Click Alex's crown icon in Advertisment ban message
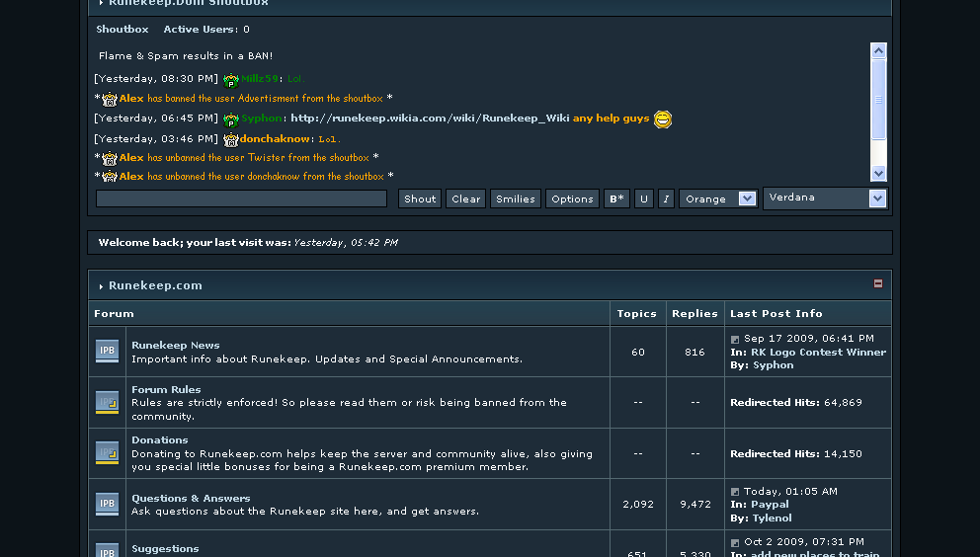Viewport: 980px width, 557px height. pos(110,99)
